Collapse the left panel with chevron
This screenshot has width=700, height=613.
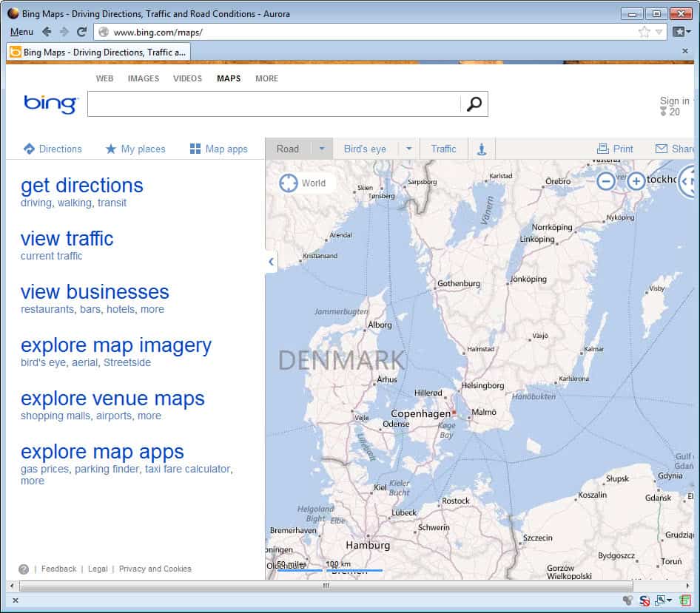click(x=272, y=262)
